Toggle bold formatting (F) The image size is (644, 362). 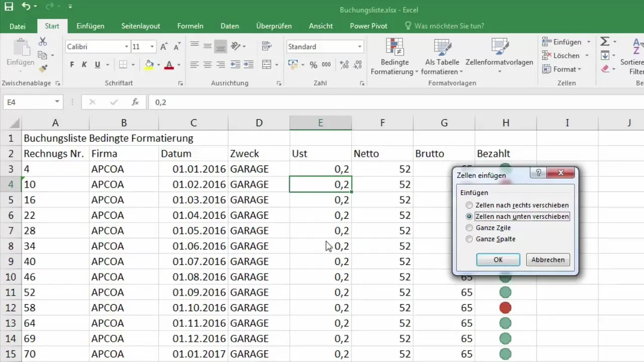coord(72,64)
